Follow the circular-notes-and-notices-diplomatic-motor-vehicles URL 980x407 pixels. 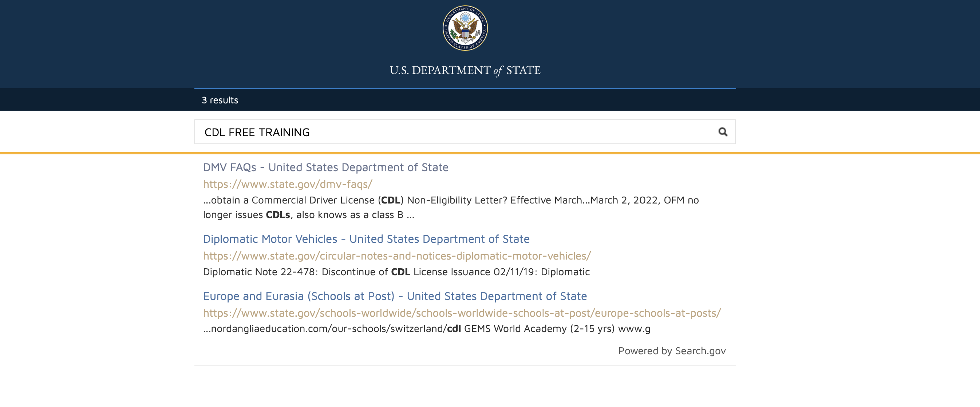tap(397, 256)
